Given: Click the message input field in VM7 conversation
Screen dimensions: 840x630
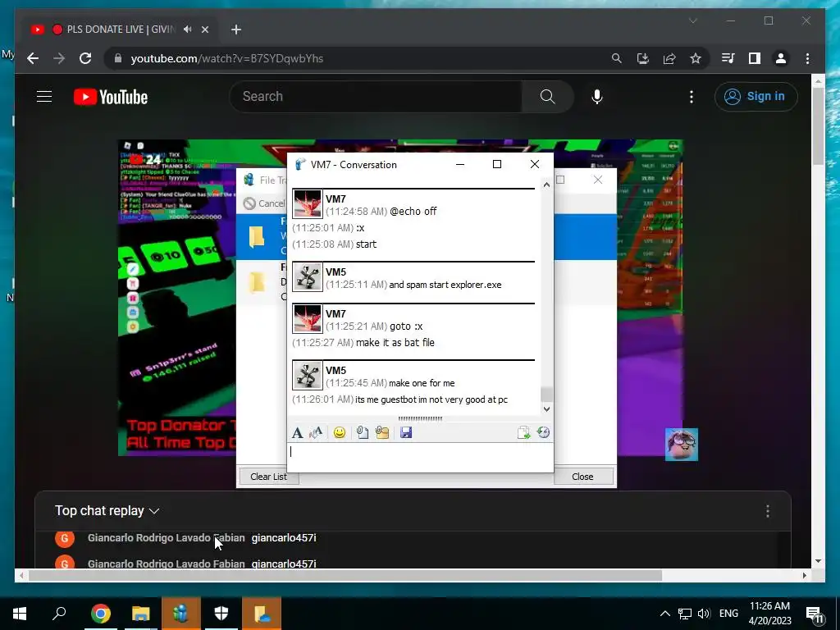Looking at the screenshot, I should coord(420,457).
